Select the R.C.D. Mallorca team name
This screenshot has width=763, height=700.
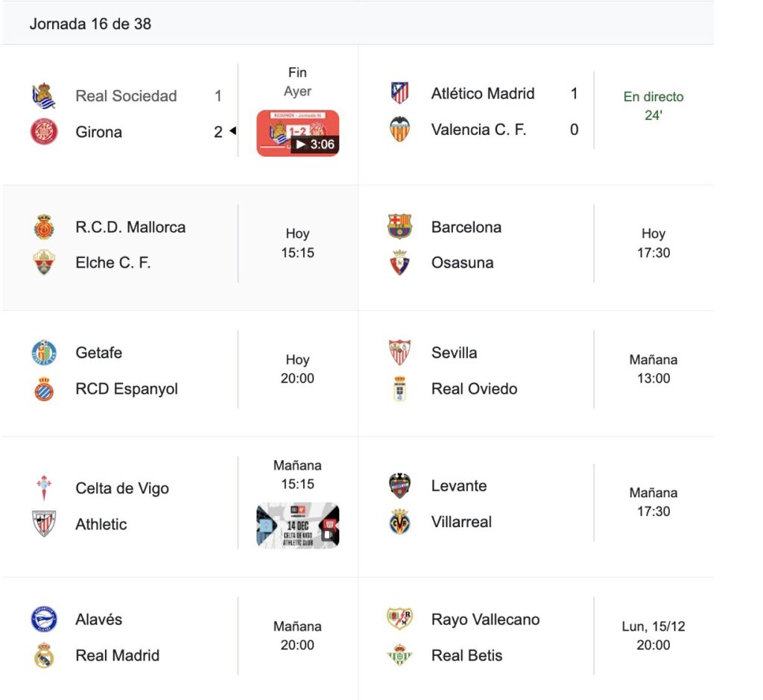130,227
